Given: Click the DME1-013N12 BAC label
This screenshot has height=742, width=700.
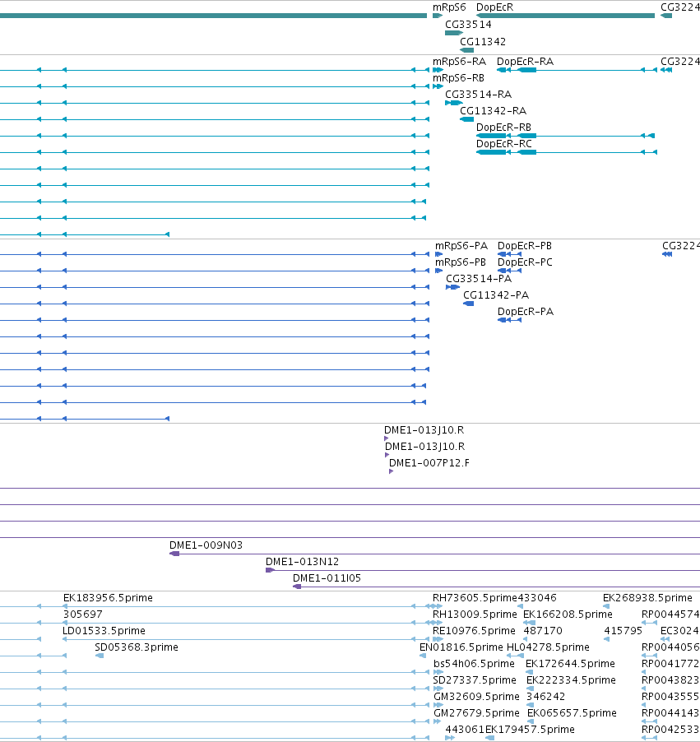Looking at the screenshot, I should coord(302,562).
